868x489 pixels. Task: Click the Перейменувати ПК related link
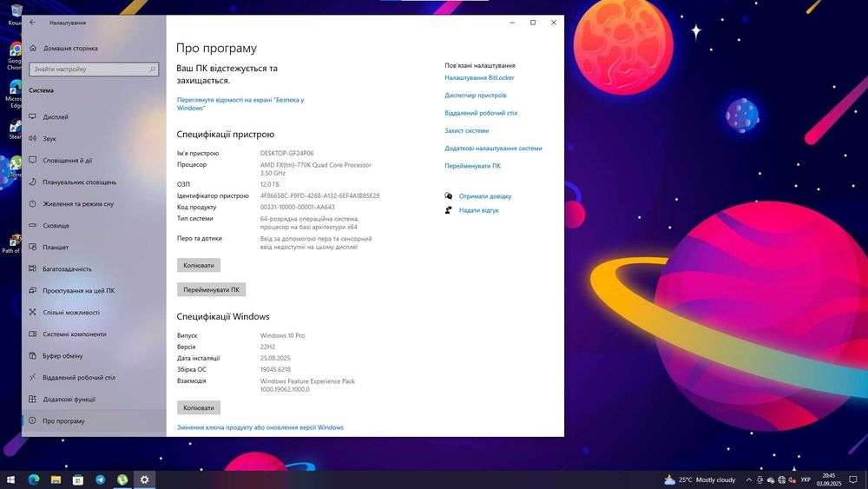pyautogui.click(x=473, y=166)
